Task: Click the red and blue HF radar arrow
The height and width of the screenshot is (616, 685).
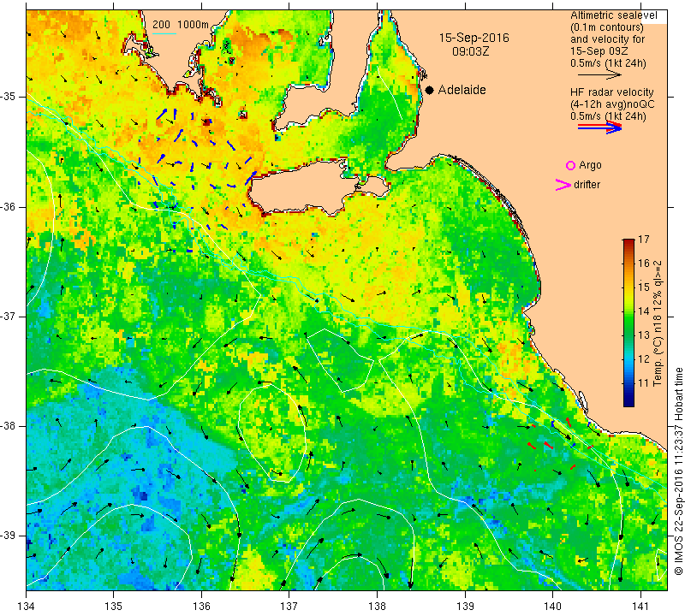Action: coord(599,127)
